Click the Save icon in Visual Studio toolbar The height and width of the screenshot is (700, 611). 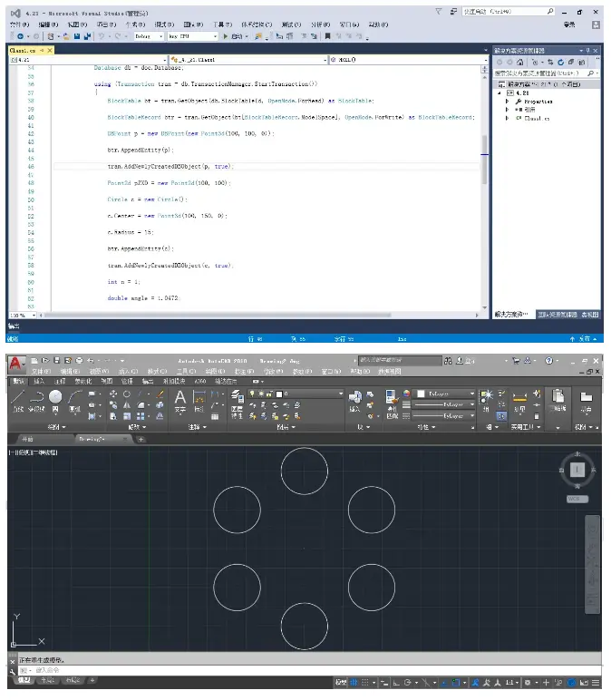tap(77, 36)
